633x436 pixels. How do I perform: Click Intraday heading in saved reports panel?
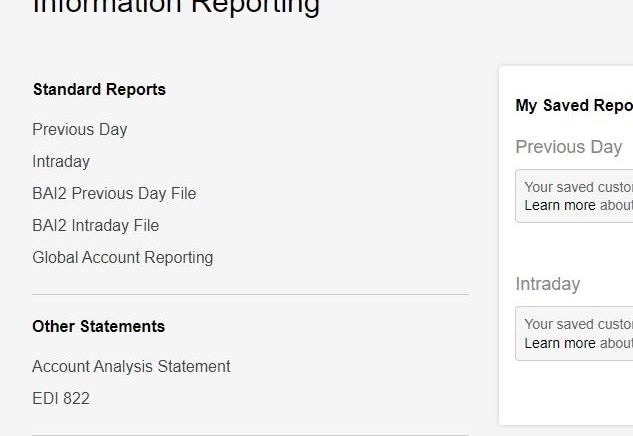pos(548,284)
